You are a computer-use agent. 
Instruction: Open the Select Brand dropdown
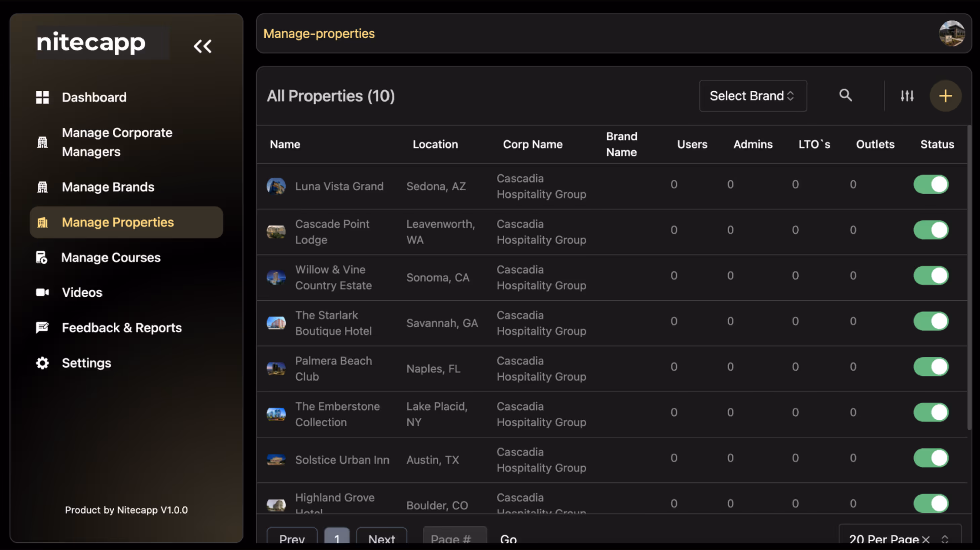tap(752, 96)
